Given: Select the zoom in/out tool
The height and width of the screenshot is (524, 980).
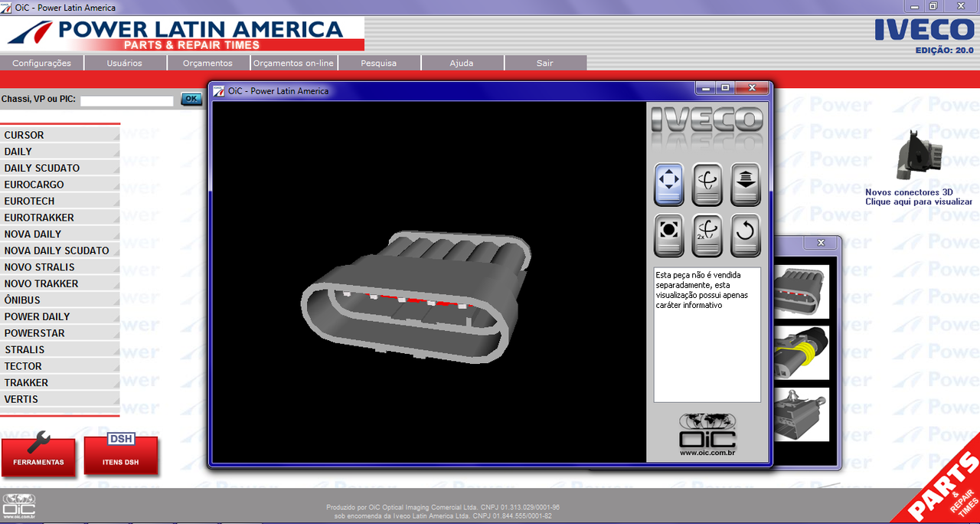Looking at the screenshot, I should click(x=746, y=185).
